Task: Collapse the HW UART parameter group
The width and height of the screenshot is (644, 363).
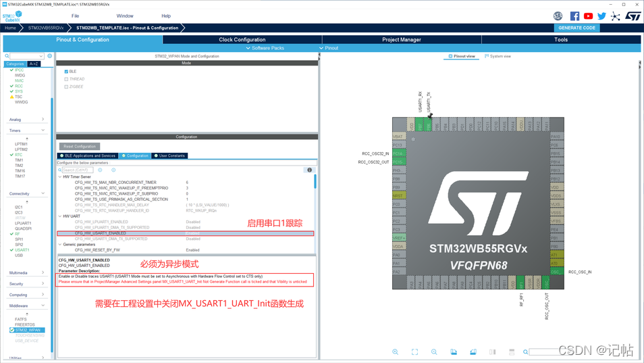Action: [60, 216]
